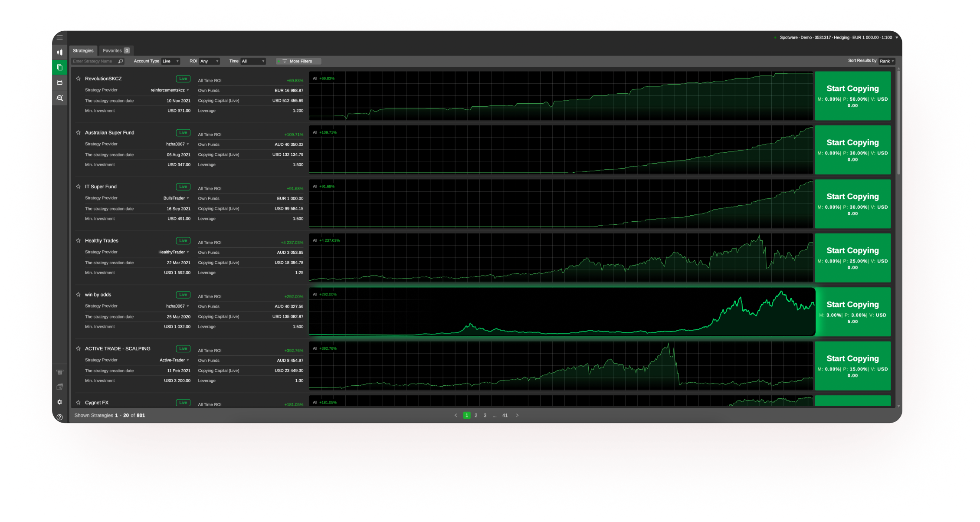Go to next results page arrow
980x522 pixels.
(x=517, y=416)
